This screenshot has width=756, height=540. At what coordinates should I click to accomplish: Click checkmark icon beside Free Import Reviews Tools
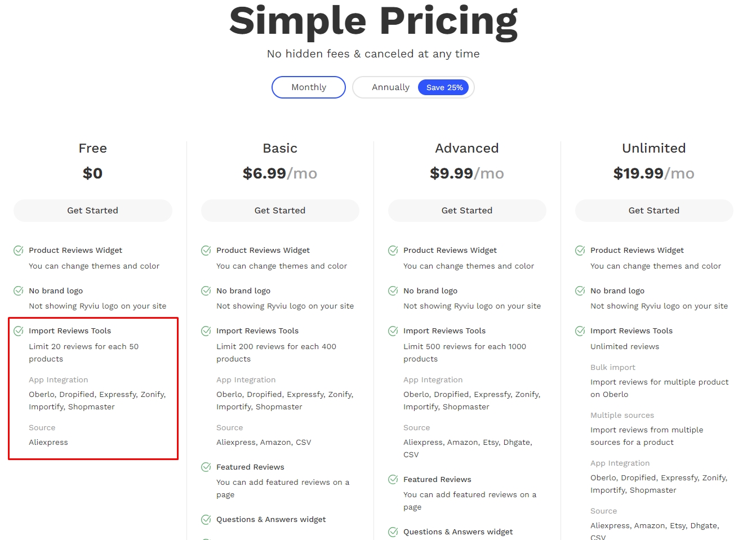[19, 331]
